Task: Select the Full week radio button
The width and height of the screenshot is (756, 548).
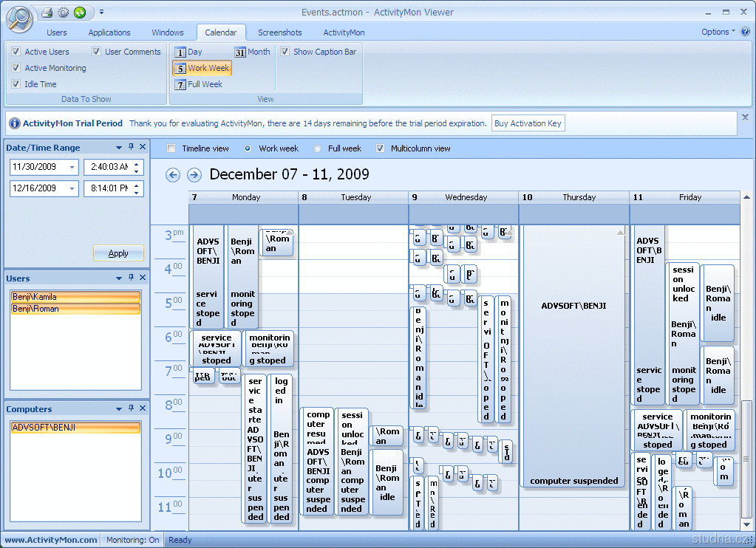Action: 318,148
